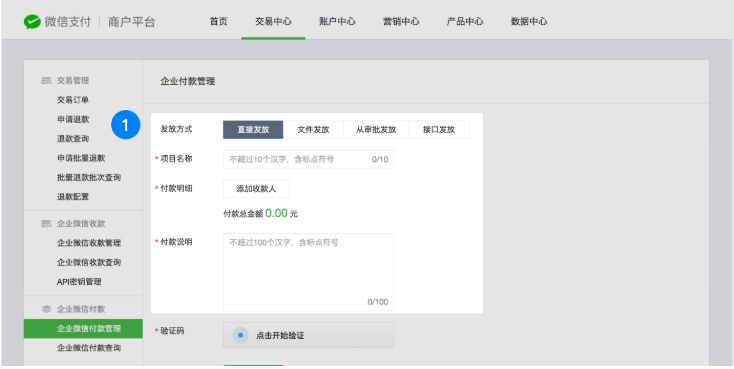Viewport: 734px width, 369px height.
Task: Open the 首页 tab
Action: click(218, 22)
